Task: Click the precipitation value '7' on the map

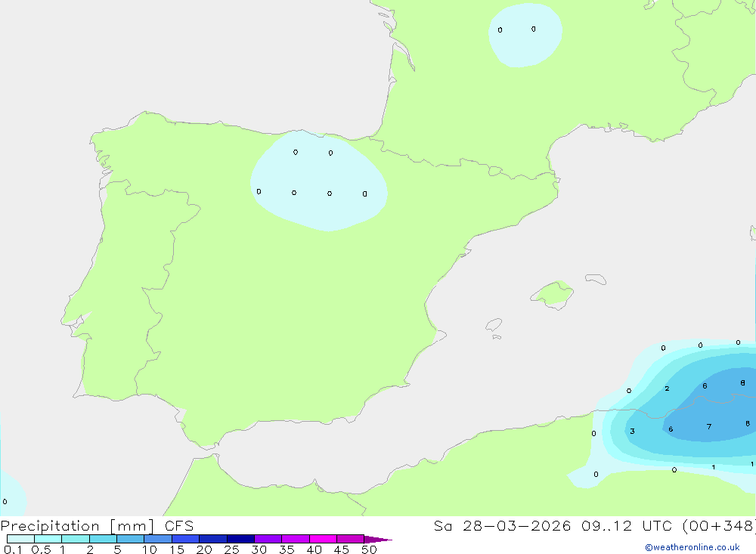Action: (x=709, y=427)
